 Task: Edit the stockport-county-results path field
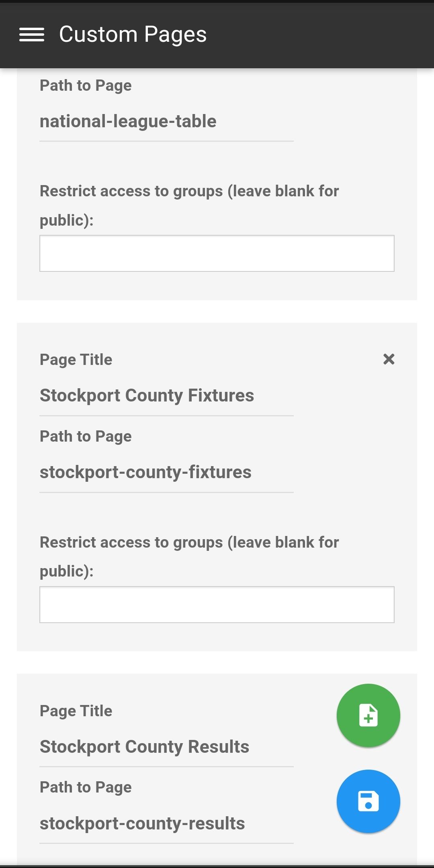click(166, 824)
